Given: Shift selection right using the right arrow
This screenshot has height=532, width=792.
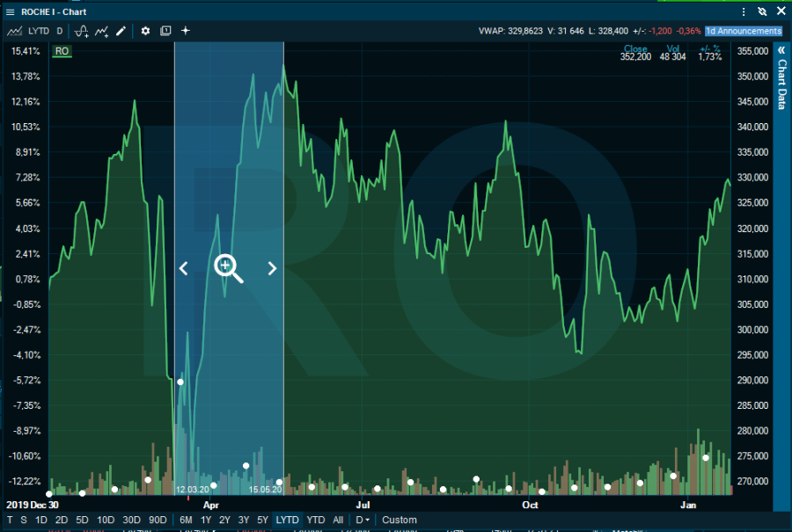Looking at the screenshot, I should (272, 268).
